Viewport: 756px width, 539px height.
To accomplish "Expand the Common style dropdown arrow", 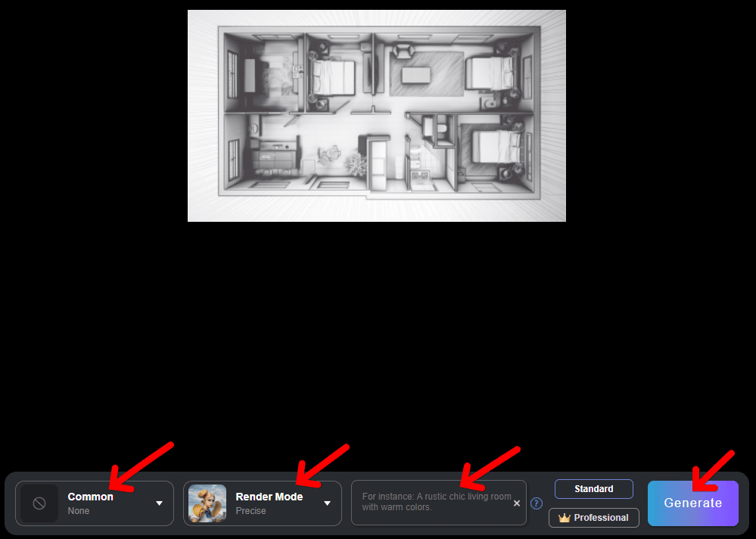I will [x=159, y=503].
